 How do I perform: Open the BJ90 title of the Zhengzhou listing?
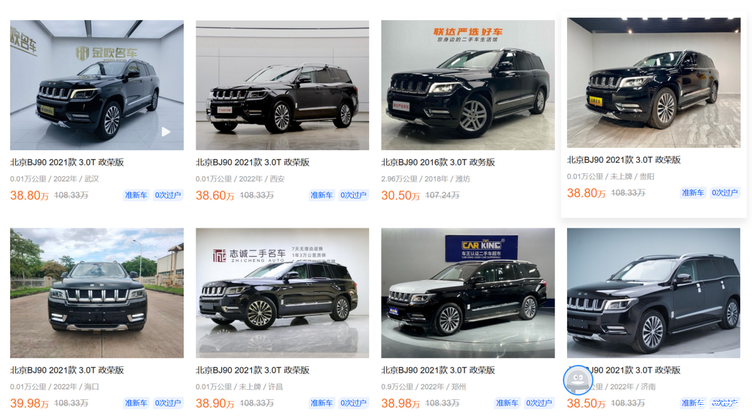click(x=438, y=370)
